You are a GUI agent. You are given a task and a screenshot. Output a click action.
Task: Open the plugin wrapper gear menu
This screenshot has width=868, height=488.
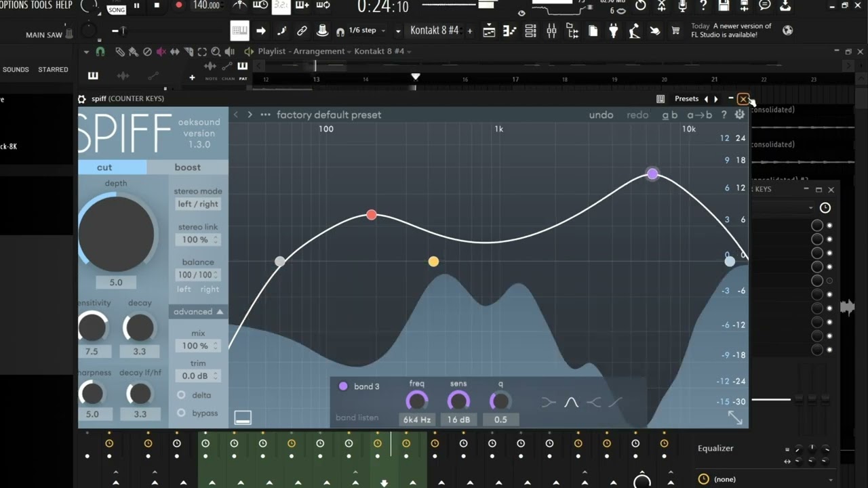coord(82,99)
